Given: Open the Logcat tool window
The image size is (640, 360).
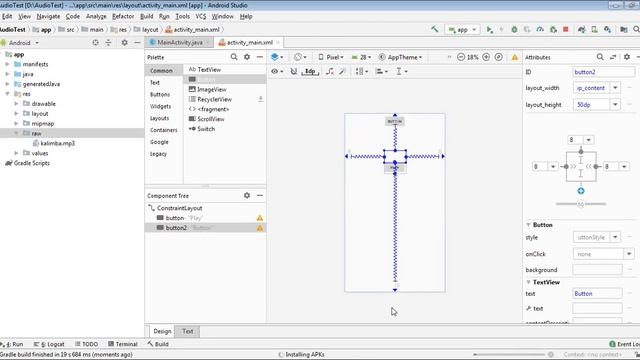Looking at the screenshot, I should pyautogui.click(x=49, y=344).
